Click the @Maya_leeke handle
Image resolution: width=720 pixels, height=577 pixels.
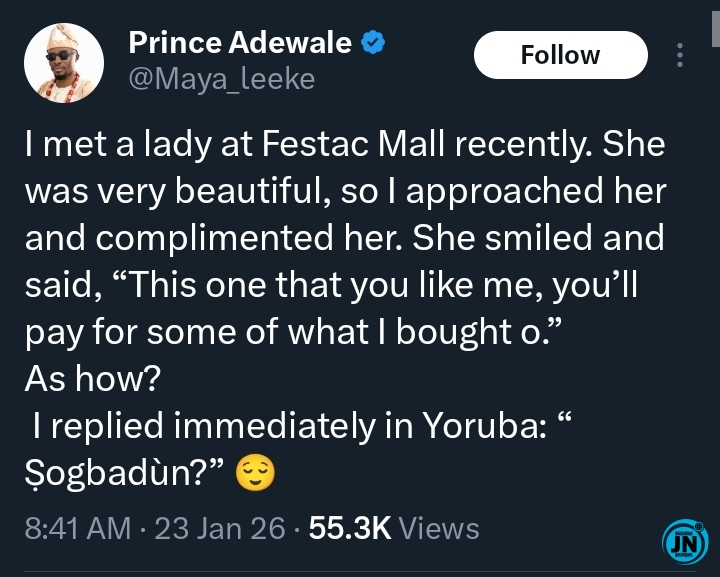click(222, 78)
